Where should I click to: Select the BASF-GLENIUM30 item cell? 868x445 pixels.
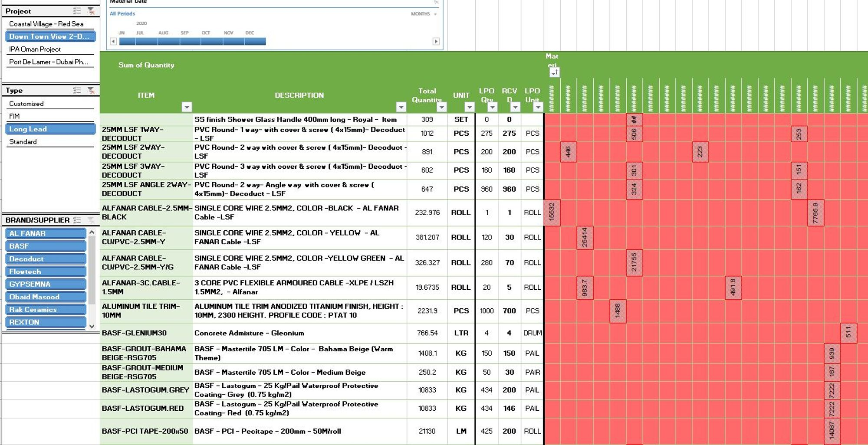pos(146,333)
